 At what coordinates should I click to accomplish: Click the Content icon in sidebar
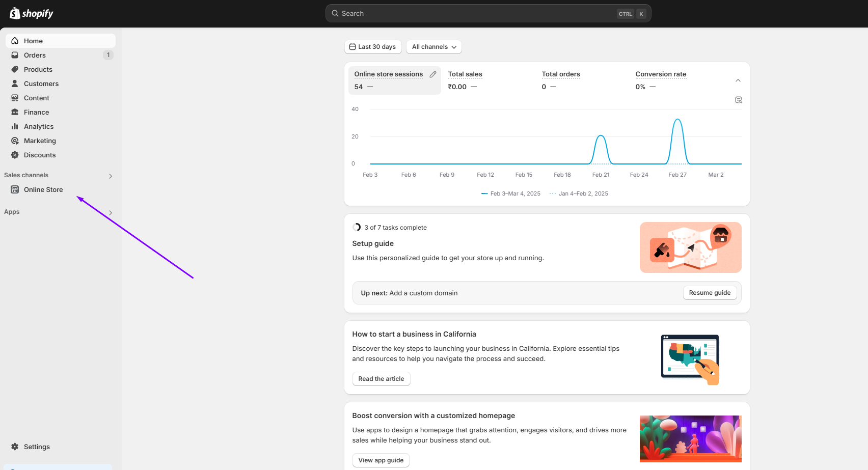pyautogui.click(x=15, y=98)
